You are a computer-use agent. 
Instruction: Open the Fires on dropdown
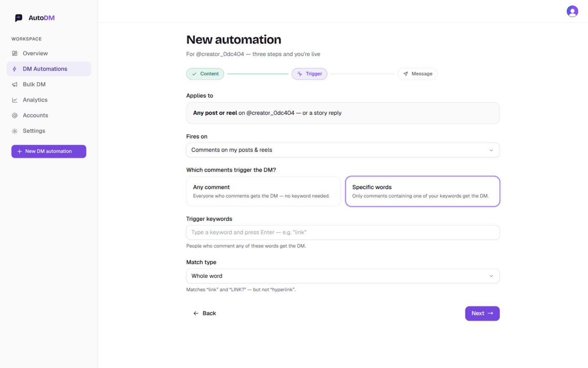point(343,150)
